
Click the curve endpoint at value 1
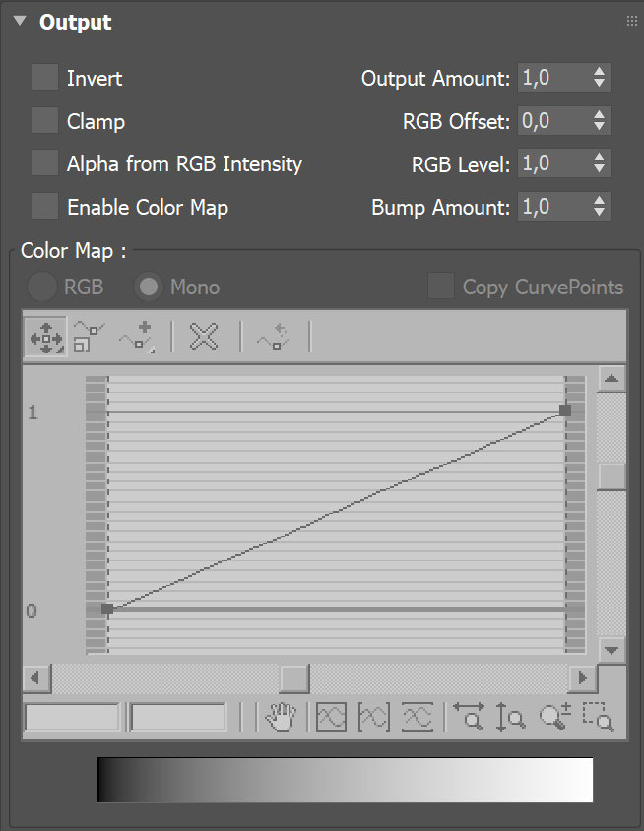[565, 410]
